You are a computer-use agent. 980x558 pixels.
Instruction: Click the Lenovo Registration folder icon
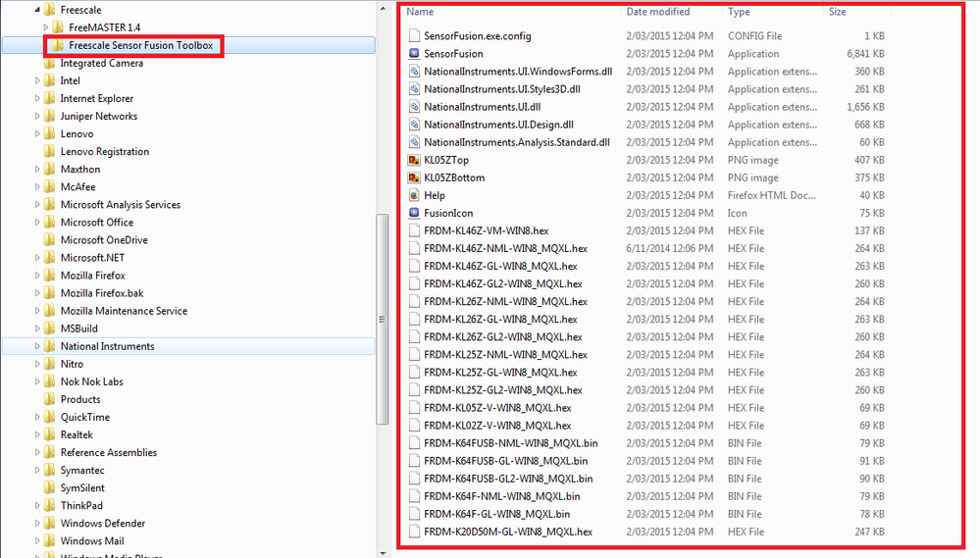[x=49, y=152]
